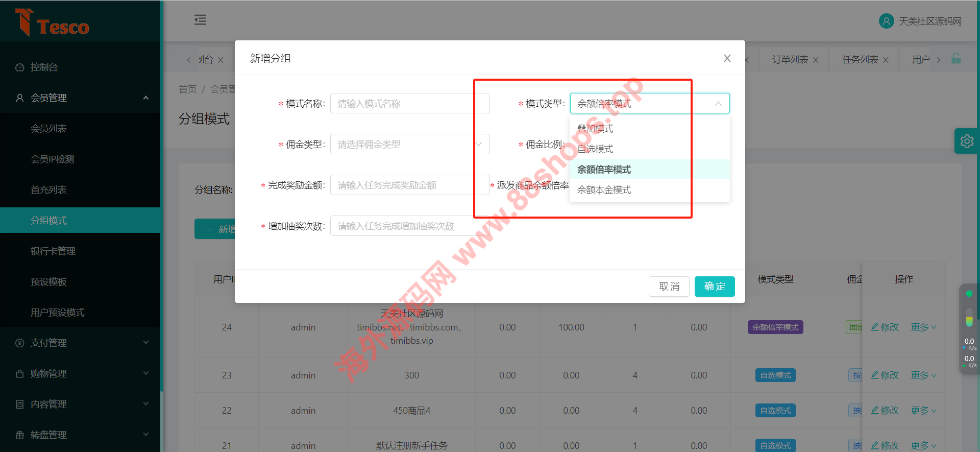Close the 任务列表 tab
The width and height of the screenshot is (980, 452).
[886, 60]
